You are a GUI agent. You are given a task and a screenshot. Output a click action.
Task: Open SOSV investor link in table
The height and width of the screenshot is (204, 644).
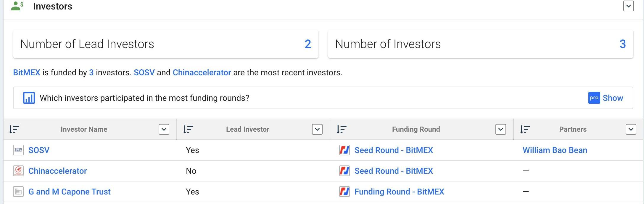[x=39, y=150]
